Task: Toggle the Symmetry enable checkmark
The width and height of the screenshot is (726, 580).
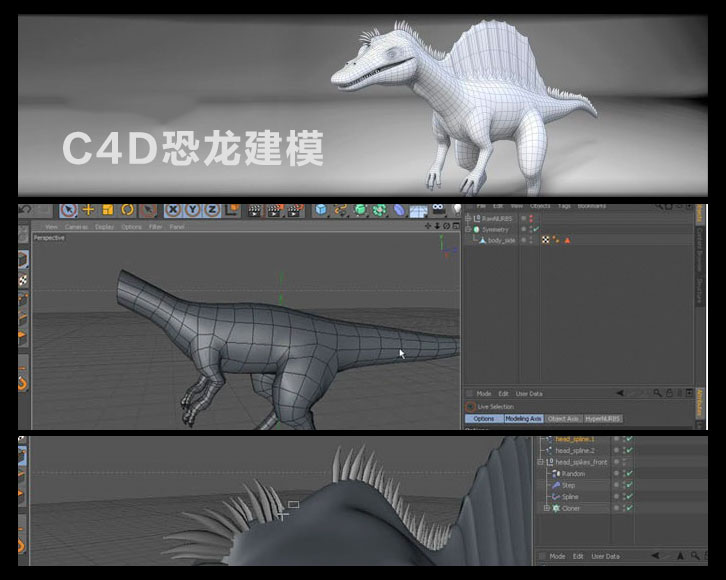Action: click(x=536, y=229)
